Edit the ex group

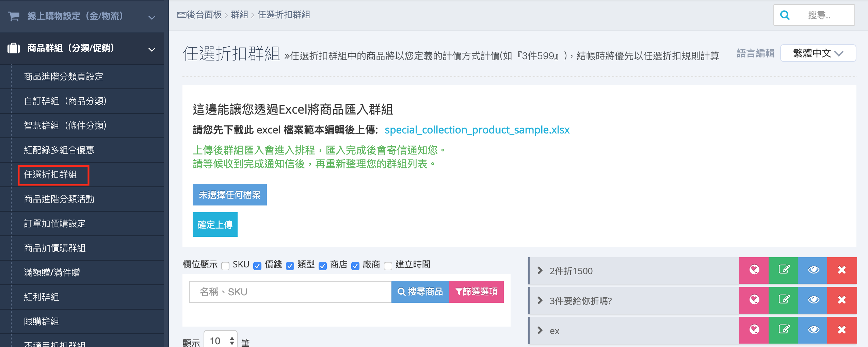(x=783, y=330)
